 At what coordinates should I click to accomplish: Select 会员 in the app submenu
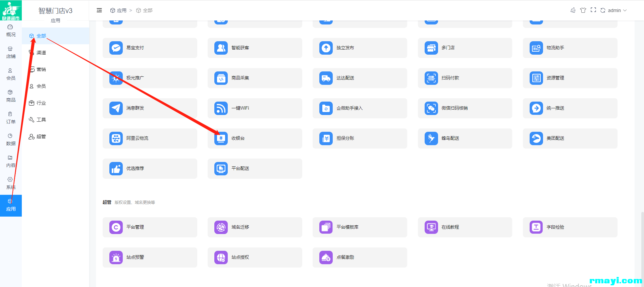coord(56,86)
